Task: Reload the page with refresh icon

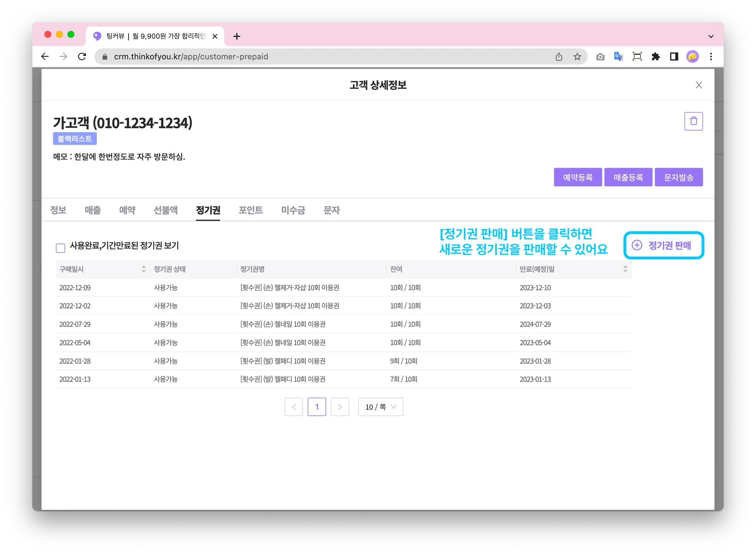Action: (x=82, y=56)
